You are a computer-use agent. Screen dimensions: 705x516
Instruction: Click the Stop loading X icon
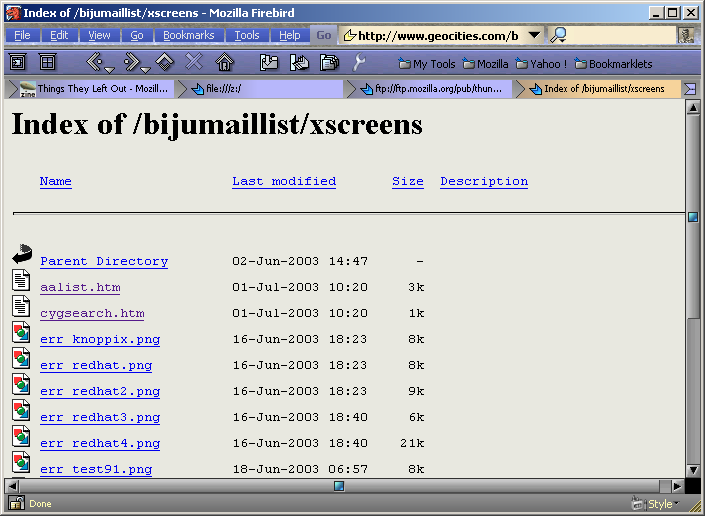click(x=194, y=62)
